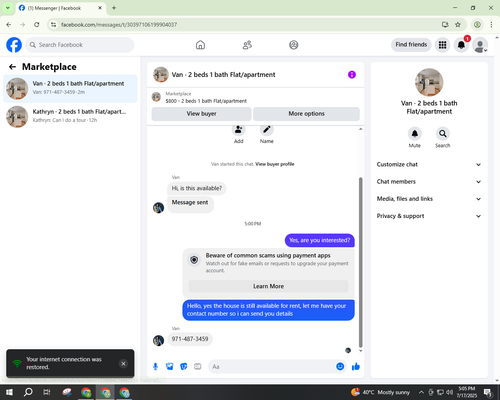Search in conversation using magnifier icon

(x=443, y=134)
